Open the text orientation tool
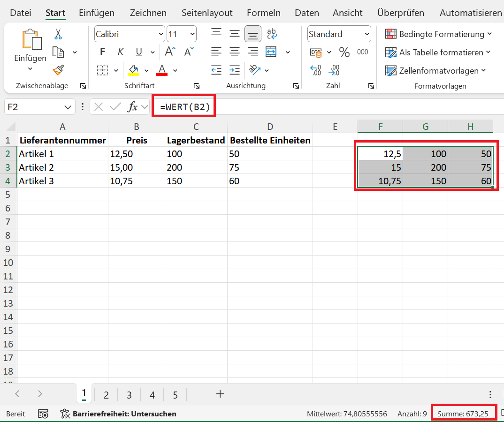 click(x=254, y=70)
